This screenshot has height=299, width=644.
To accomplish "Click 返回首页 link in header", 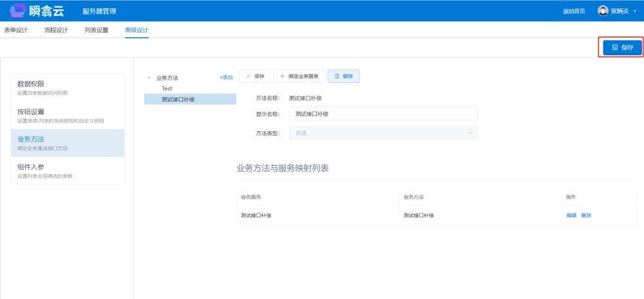I will click(573, 11).
